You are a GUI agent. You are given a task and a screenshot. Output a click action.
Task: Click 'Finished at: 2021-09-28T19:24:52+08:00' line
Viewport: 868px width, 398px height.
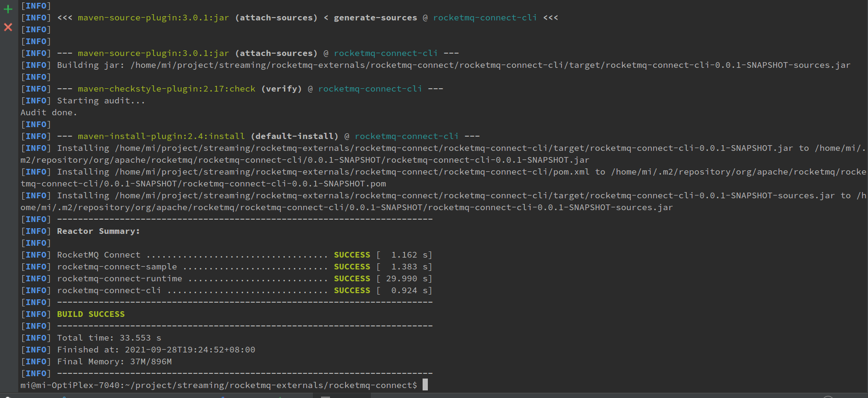point(156,350)
